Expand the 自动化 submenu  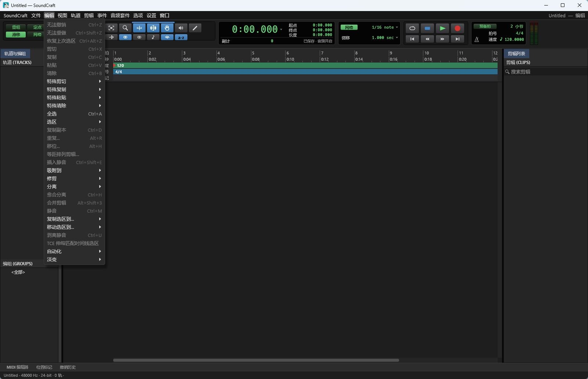pos(74,251)
